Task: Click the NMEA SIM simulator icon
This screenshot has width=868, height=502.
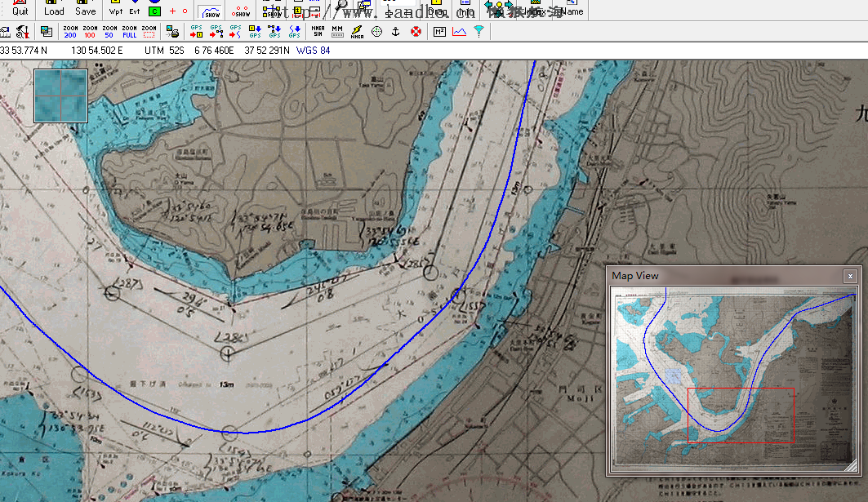Action: pos(318,32)
